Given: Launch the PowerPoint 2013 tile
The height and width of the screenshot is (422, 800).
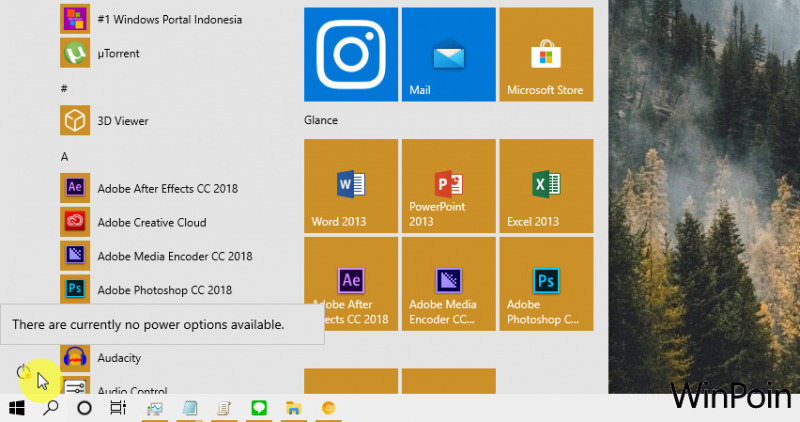Looking at the screenshot, I should (x=449, y=186).
